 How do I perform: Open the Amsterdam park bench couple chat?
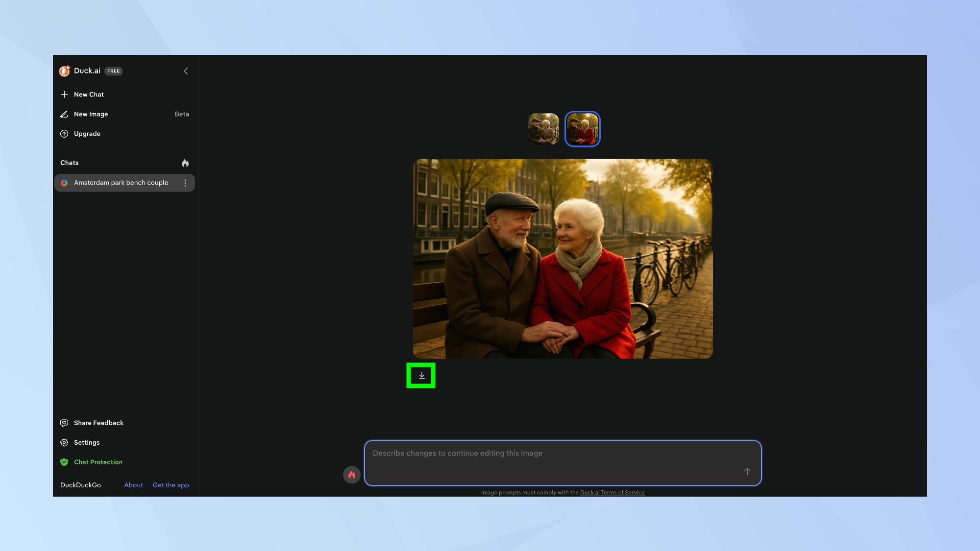pyautogui.click(x=121, y=183)
